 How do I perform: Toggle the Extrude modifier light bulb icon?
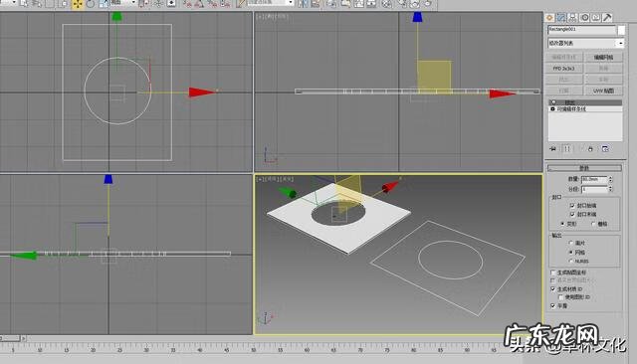click(x=553, y=102)
